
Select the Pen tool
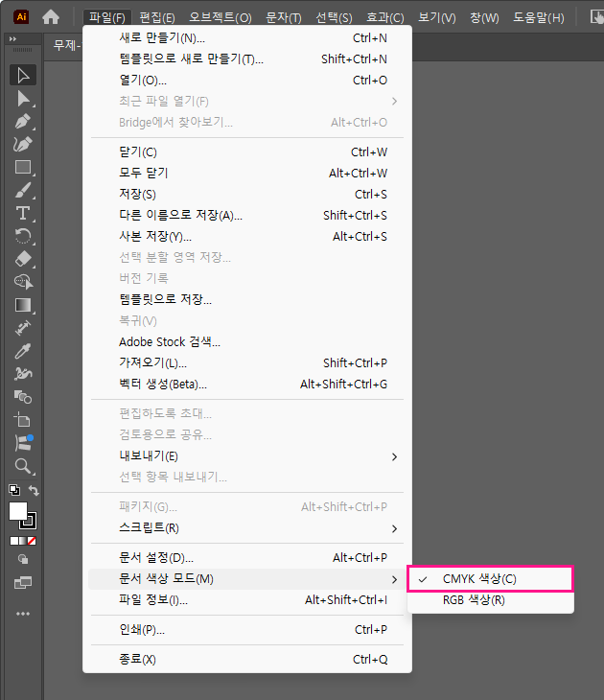(23, 122)
